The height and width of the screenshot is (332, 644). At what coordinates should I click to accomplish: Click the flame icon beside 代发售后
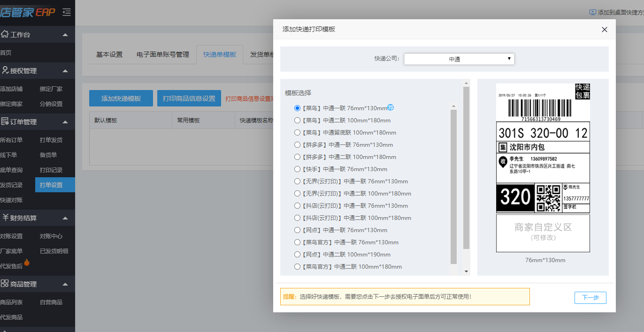(x=27, y=263)
